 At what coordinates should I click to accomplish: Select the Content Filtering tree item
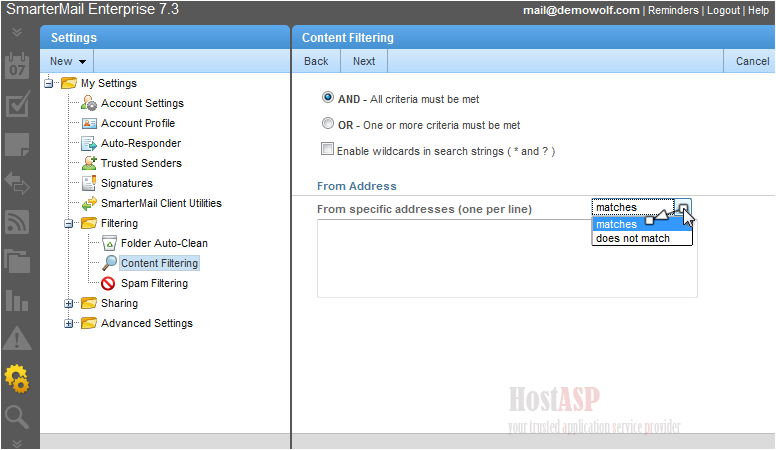click(159, 263)
